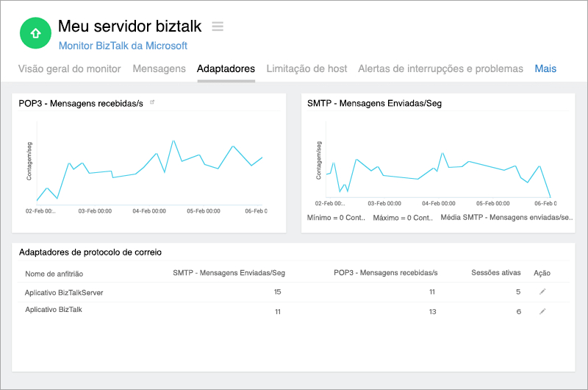Select the Adaptadores tab

point(226,68)
